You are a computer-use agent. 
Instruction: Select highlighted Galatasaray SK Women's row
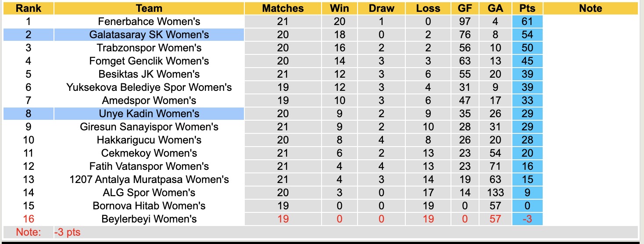tap(149, 35)
